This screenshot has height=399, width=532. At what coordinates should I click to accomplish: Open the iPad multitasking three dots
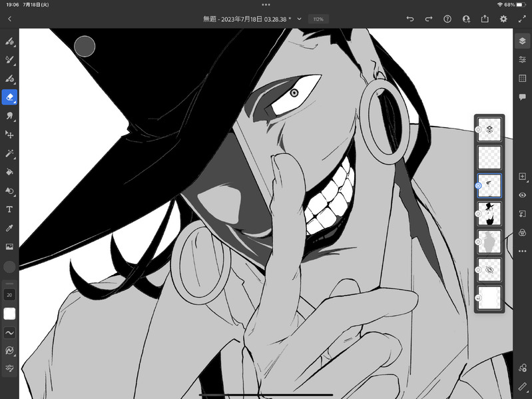coord(266,5)
